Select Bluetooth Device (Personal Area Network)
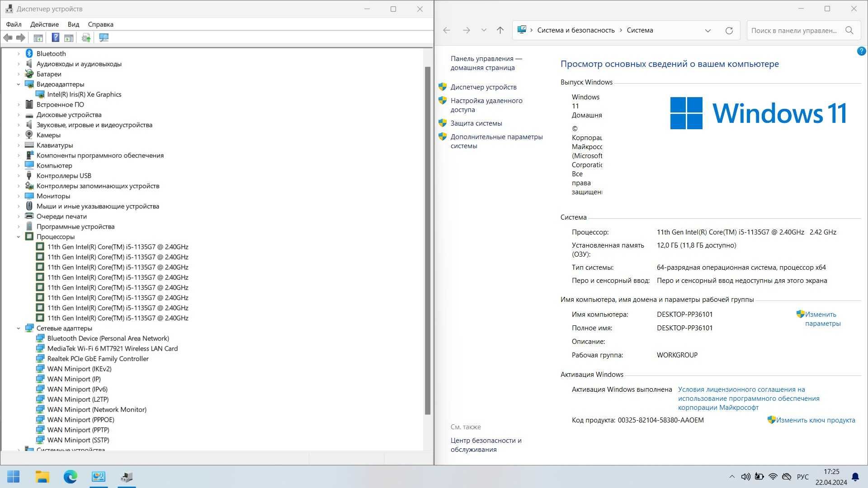This screenshot has height=488, width=868. pyautogui.click(x=108, y=338)
